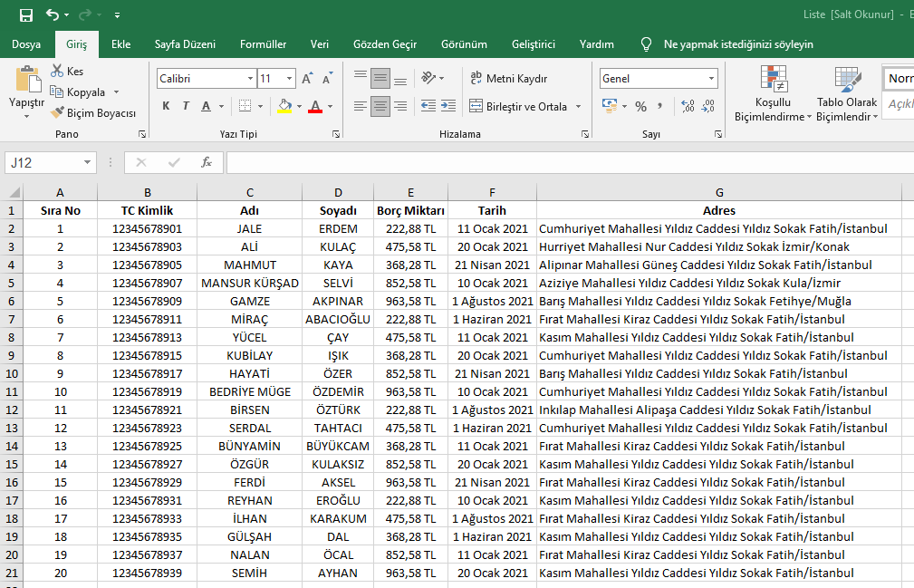This screenshot has width=914, height=588.
Task: Click Tablo Olarak Biçimlendir button
Action: (x=847, y=95)
